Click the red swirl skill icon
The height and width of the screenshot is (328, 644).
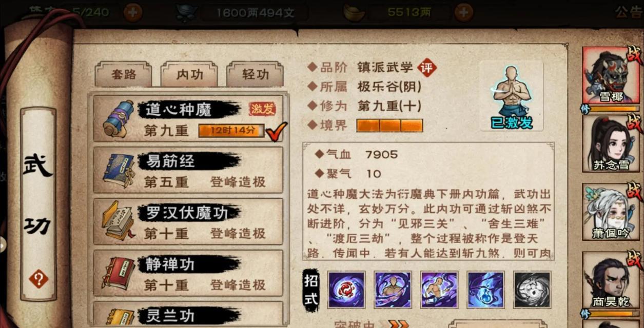(346, 290)
